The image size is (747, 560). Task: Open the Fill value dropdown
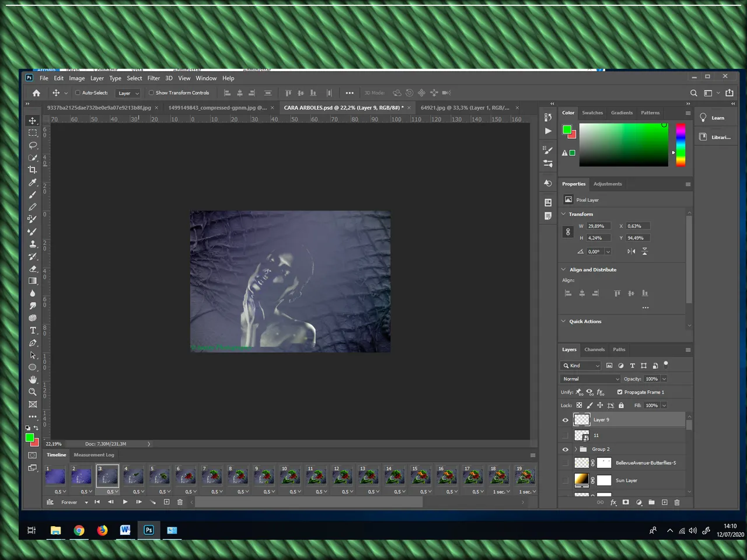(x=664, y=405)
